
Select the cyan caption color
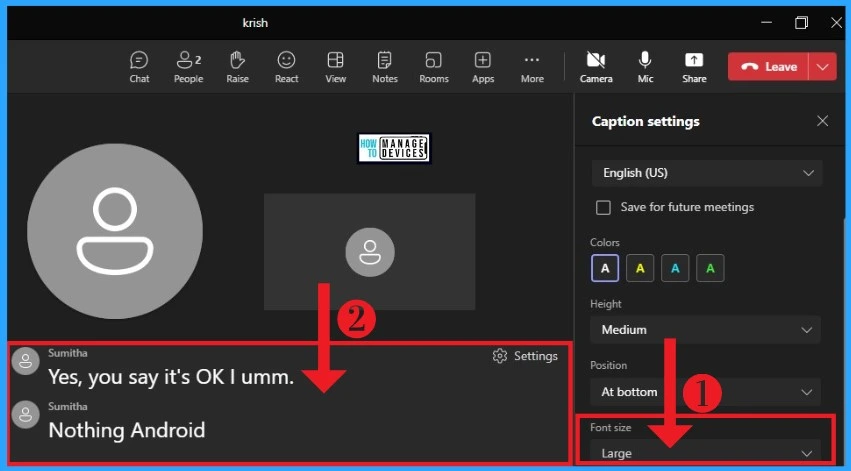[x=675, y=268]
